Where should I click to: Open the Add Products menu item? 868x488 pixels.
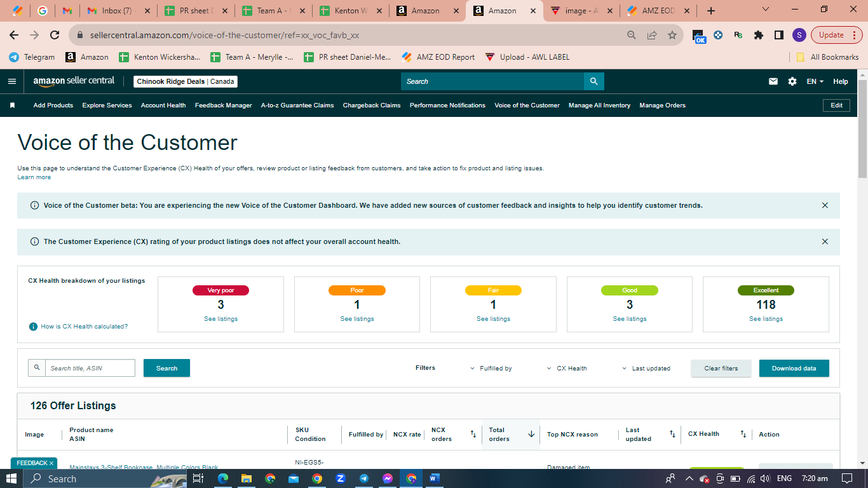click(x=53, y=105)
